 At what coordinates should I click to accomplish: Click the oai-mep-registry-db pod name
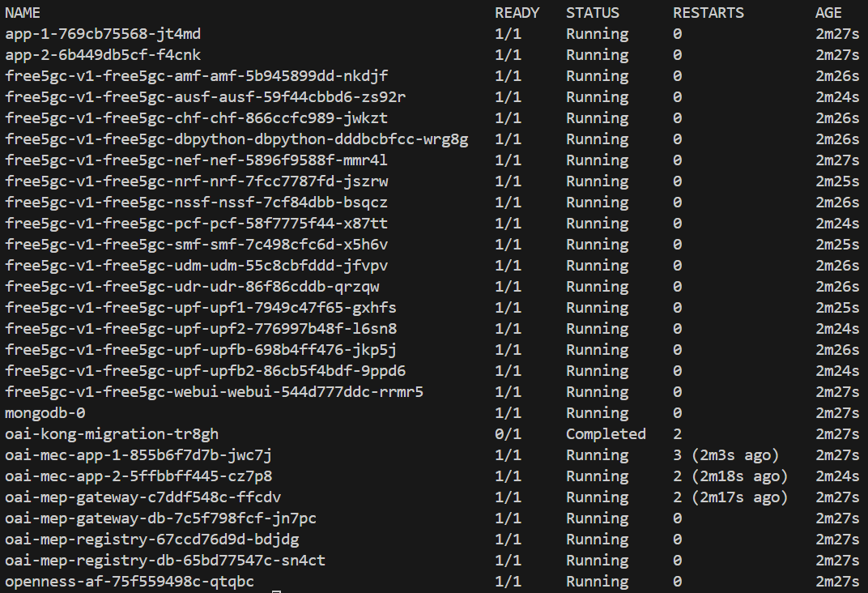tap(165, 561)
